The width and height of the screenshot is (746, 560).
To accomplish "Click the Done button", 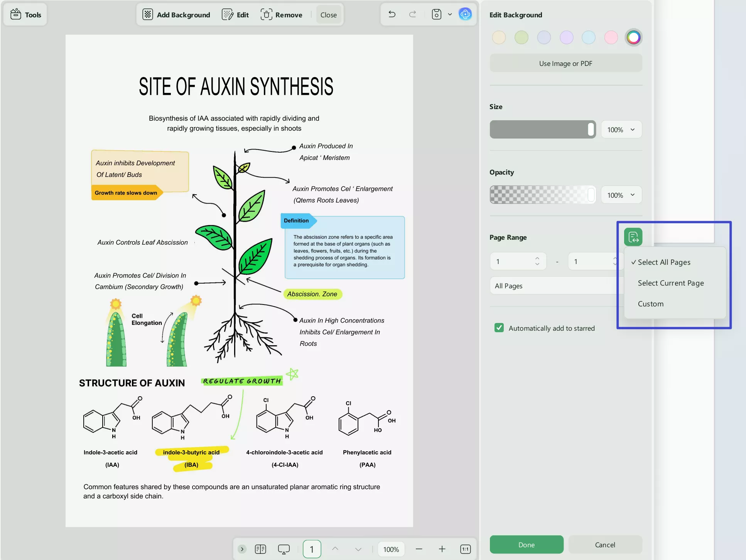I will pos(526,545).
